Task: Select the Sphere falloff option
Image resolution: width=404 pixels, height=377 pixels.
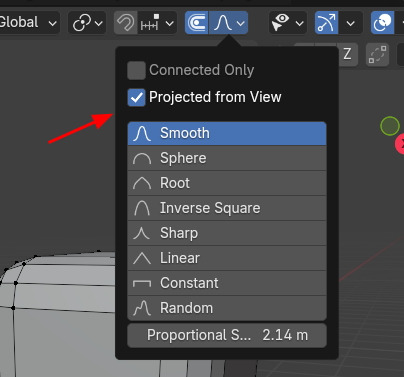Action: click(x=227, y=158)
